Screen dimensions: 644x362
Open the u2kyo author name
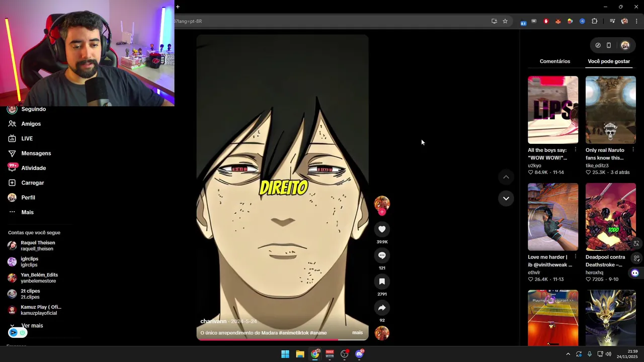point(534,165)
